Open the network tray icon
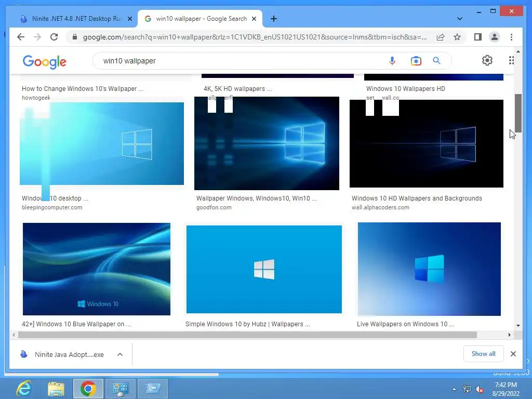Screen dimensions: 532x399 (x=467, y=389)
